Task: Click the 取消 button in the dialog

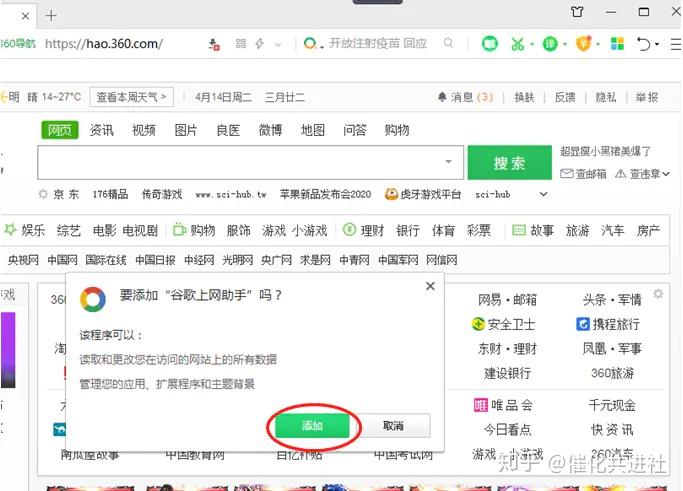Action: coord(393,426)
